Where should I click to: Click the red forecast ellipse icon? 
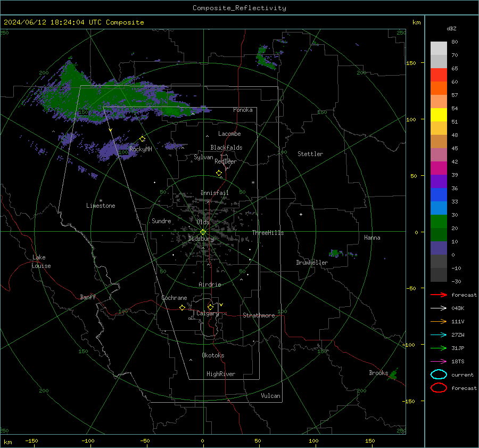(x=439, y=388)
